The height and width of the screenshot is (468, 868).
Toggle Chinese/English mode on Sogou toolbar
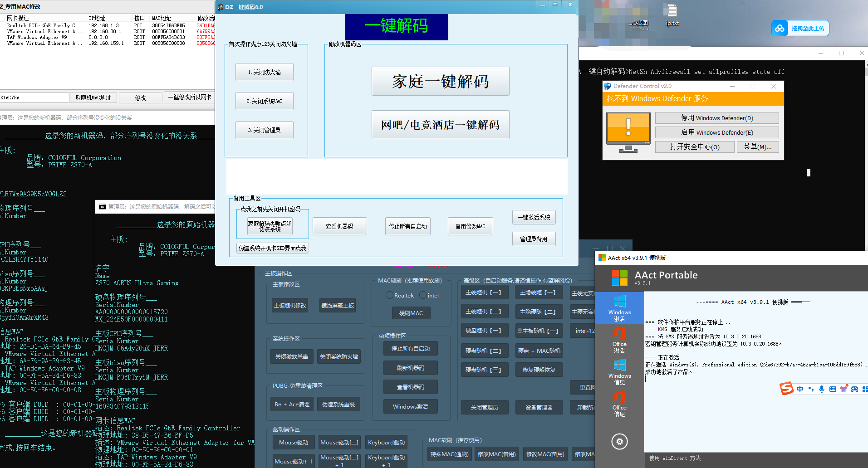pyautogui.click(x=799, y=389)
